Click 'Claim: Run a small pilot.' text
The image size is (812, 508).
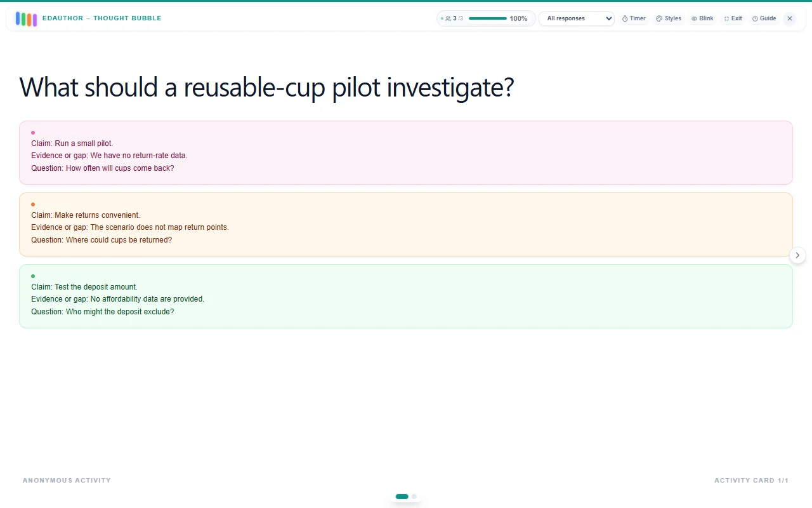(x=72, y=144)
